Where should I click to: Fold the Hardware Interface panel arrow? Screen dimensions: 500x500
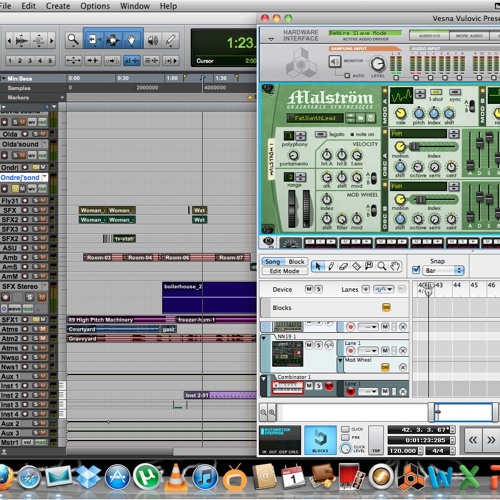tap(271, 39)
